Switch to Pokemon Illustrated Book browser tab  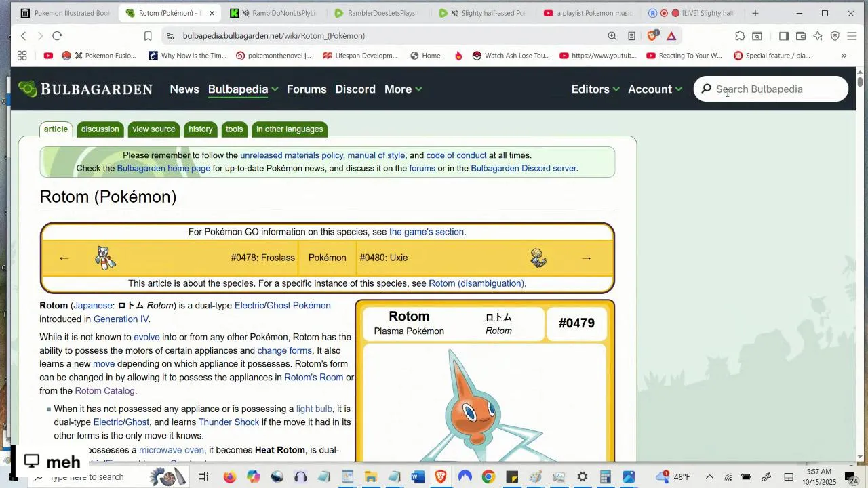point(65,13)
